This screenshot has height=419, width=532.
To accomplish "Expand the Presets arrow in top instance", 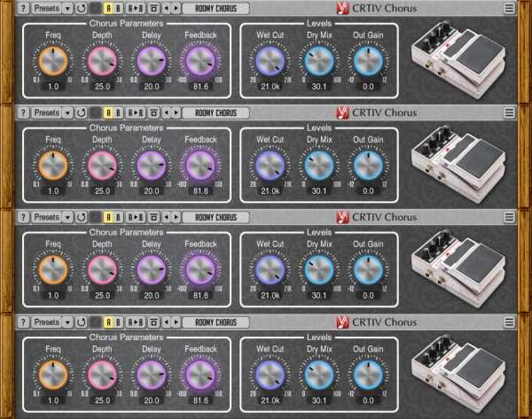I will click(x=67, y=8).
